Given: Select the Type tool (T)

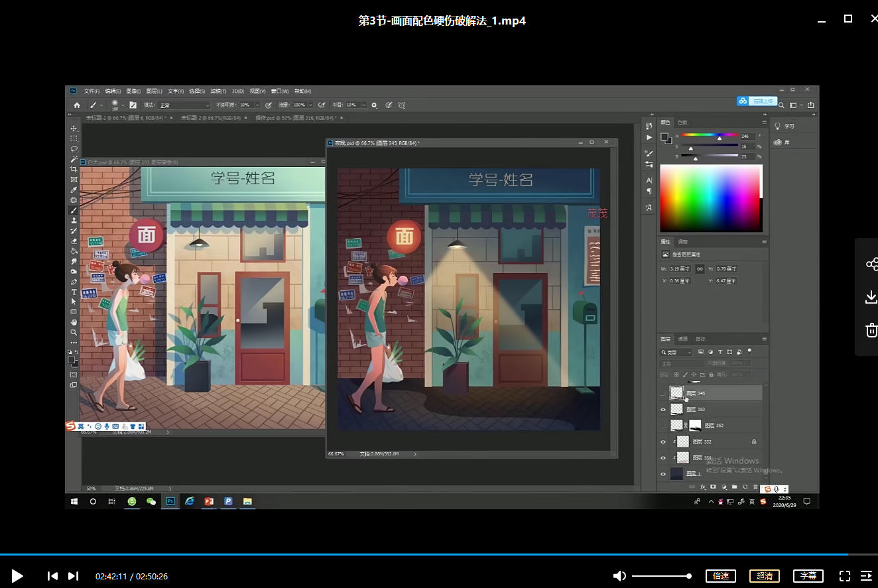Looking at the screenshot, I should click(74, 292).
